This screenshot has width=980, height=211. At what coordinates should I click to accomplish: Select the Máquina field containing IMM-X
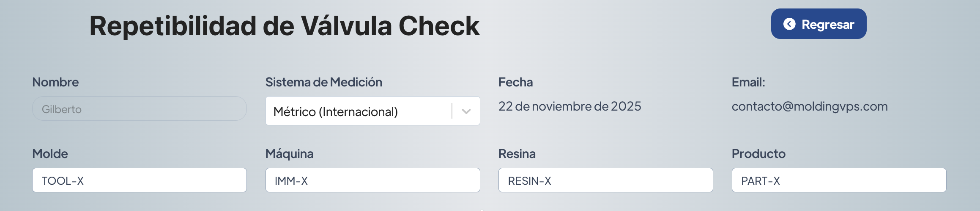[x=372, y=180]
